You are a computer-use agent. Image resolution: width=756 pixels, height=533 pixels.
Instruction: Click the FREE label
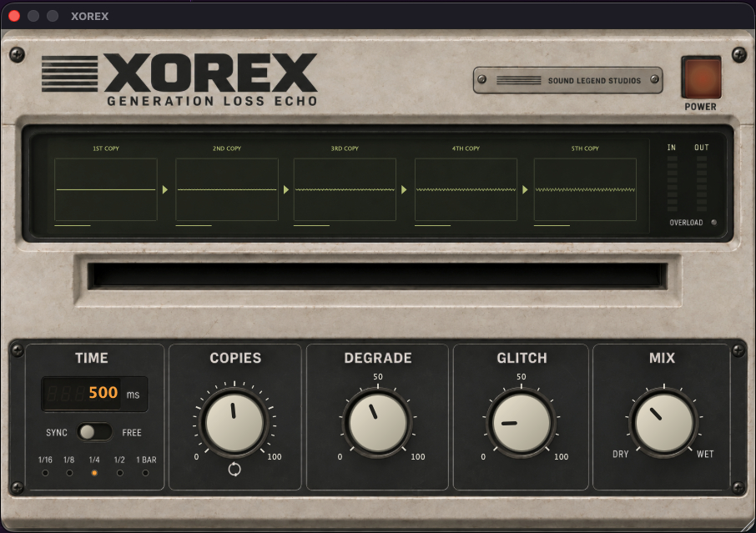[132, 433]
